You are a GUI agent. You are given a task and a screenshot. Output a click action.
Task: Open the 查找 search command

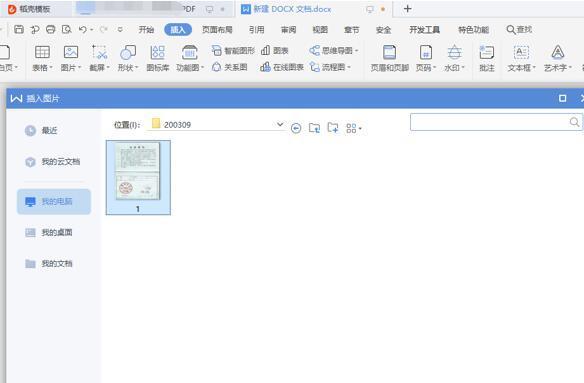coord(519,29)
